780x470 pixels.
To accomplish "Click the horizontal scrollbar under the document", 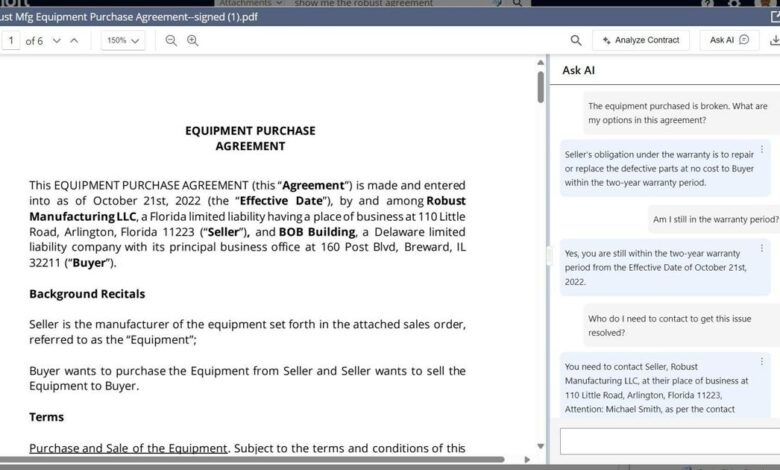I will [x=252, y=459].
